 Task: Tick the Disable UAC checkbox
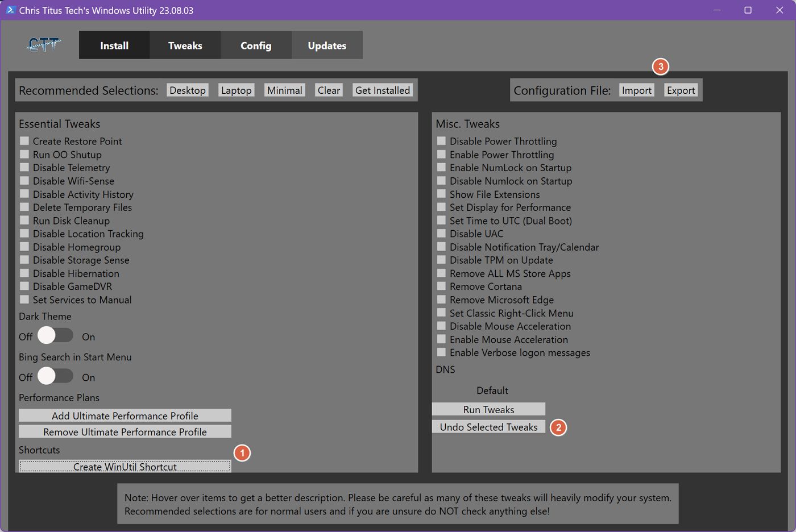[x=441, y=234]
